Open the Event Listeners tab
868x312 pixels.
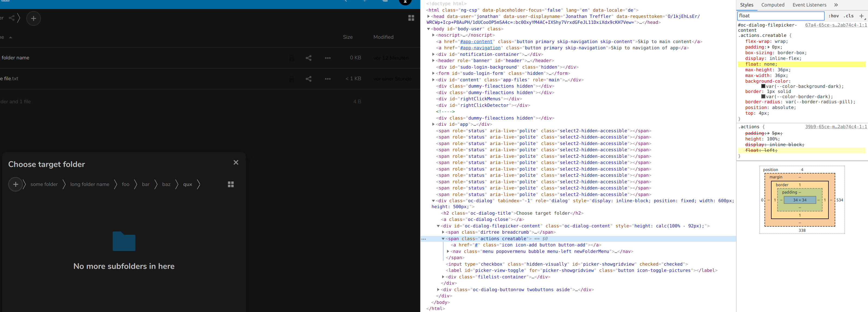click(x=809, y=5)
